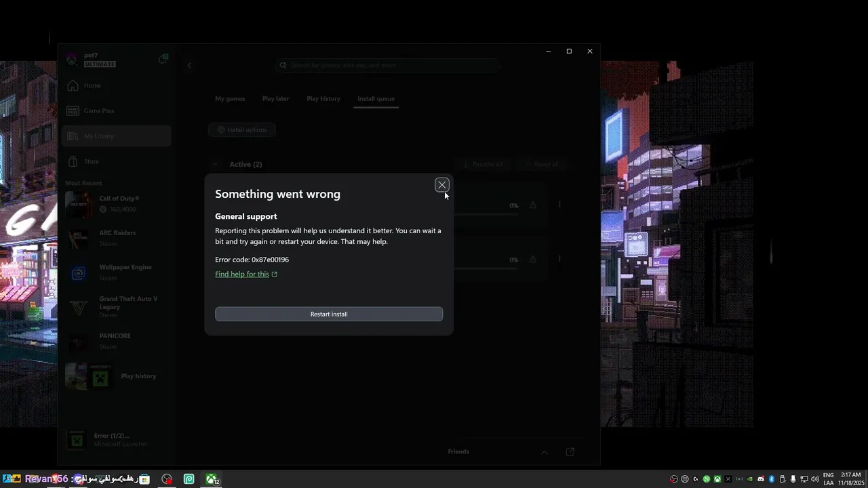Viewport: 868px width, 488px height.
Task: Open Play history shortcut in sidebar
Action: tap(116, 376)
